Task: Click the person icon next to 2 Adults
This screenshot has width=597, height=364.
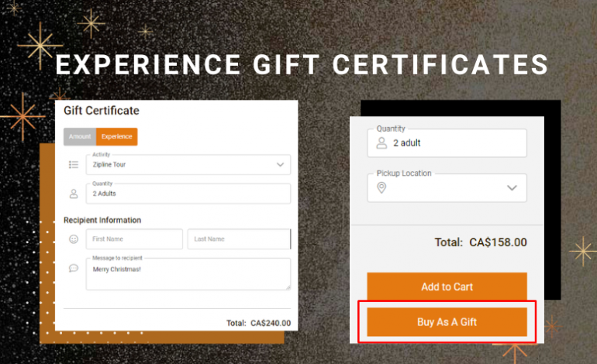Action: (x=74, y=194)
